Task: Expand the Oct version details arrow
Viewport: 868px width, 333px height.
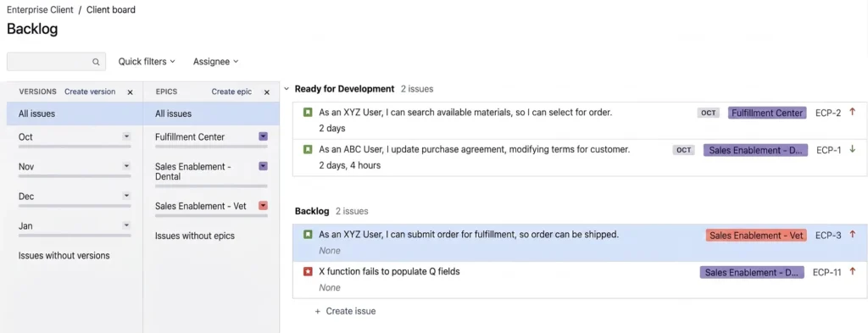Action: click(126, 136)
